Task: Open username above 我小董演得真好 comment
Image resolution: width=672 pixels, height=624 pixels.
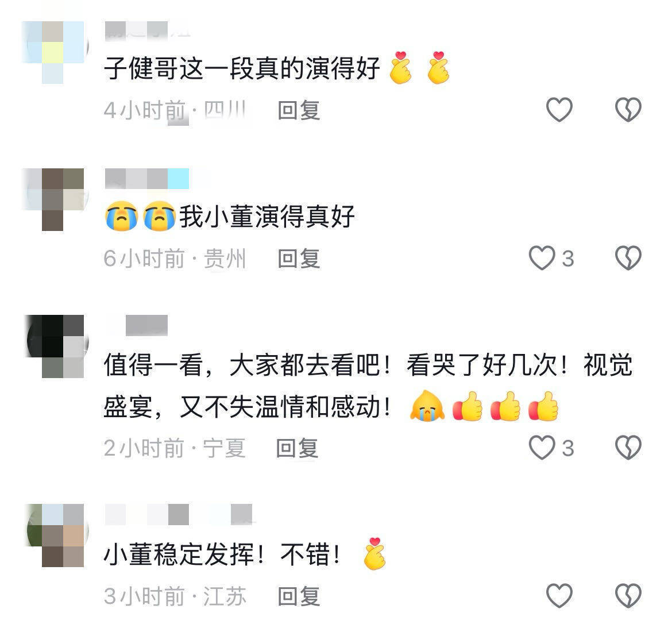Action: pos(147,178)
